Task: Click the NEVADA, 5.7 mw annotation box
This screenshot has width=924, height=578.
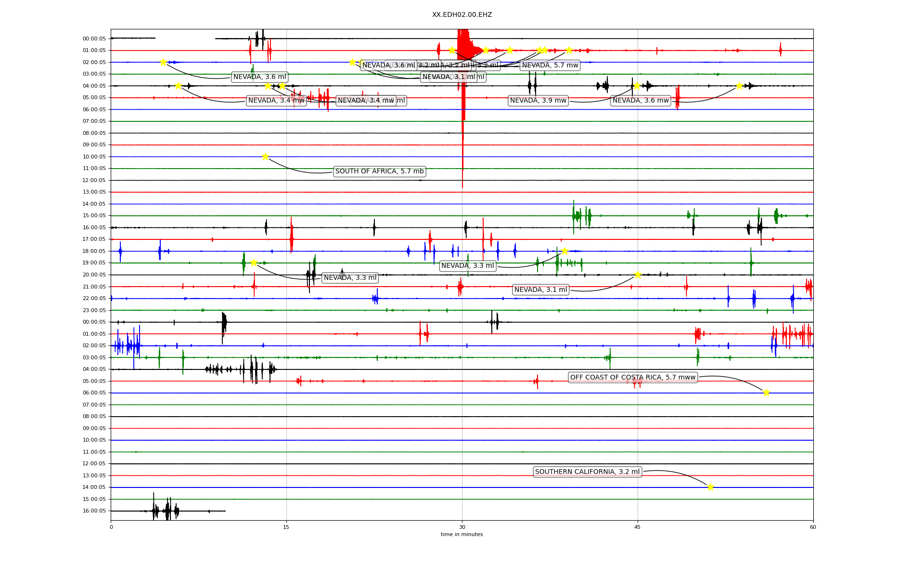Action: coord(550,66)
